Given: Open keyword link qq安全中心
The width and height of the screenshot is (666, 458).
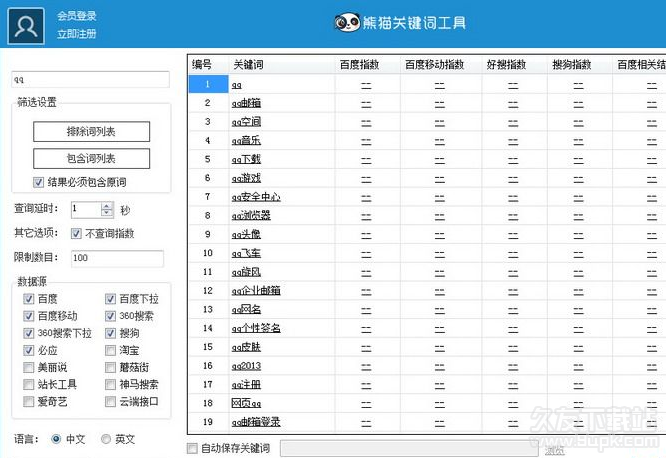Looking at the screenshot, I should click(x=256, y=197).
